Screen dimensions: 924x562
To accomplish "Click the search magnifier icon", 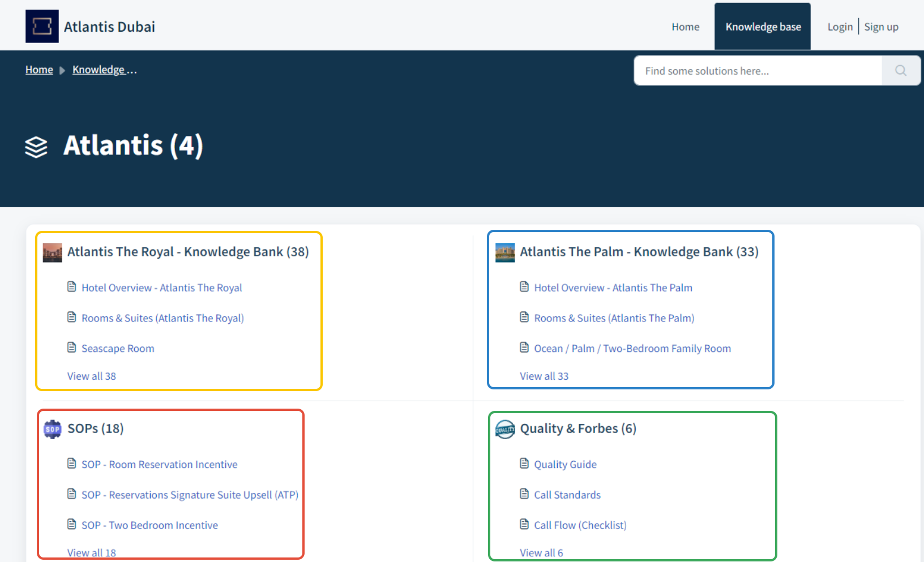I will coord(901,71).
